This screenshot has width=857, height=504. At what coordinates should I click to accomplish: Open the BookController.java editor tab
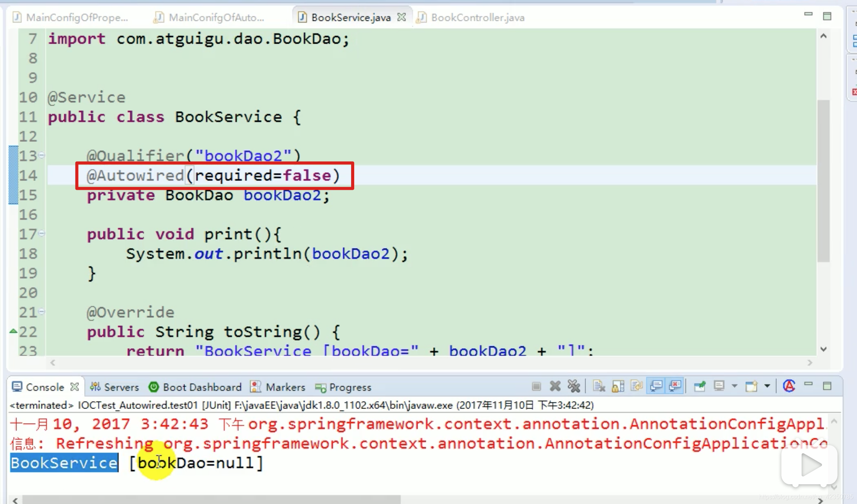click(x=471, y=17)
